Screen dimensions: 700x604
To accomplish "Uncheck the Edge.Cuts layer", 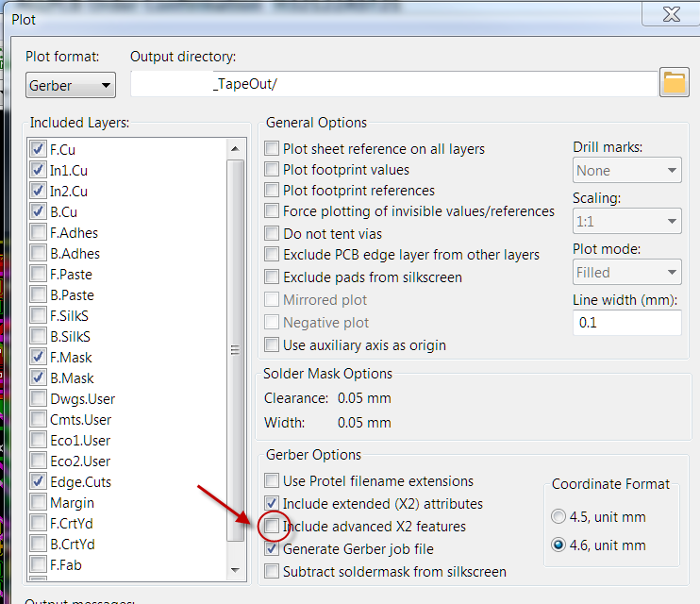I will (x=38, y=481).
